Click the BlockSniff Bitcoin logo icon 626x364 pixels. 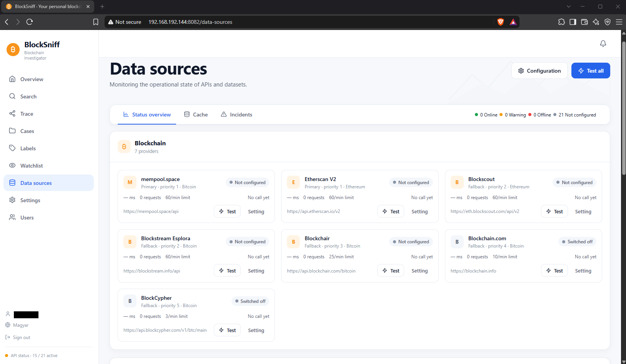[x=13, y=50]
